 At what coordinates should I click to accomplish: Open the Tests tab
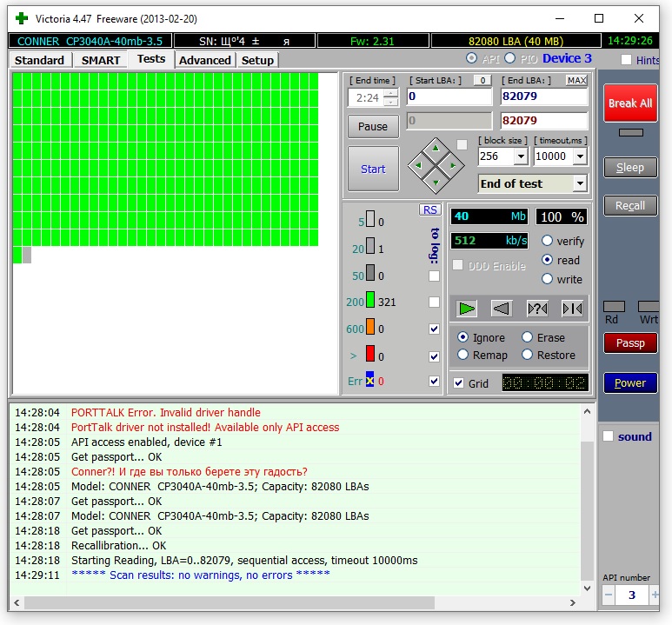click(151, 59)
